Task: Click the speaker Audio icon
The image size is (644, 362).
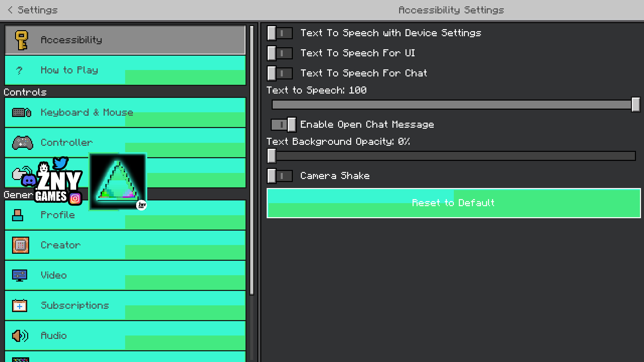Action: (20, 336)
